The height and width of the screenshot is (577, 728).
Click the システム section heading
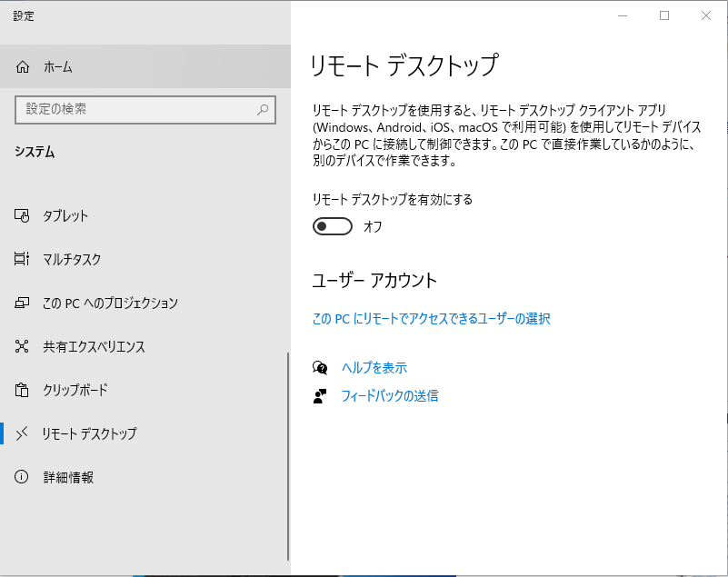(35, 152)
